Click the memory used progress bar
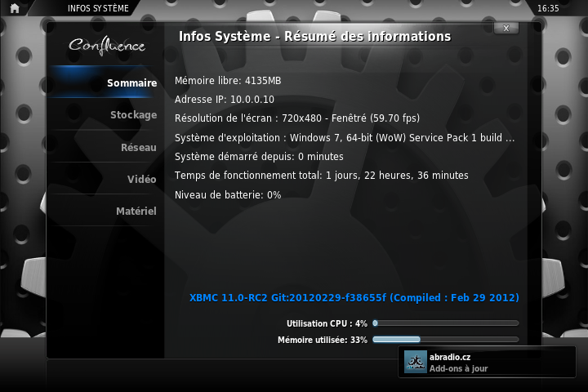 click(x=446, y=340)
